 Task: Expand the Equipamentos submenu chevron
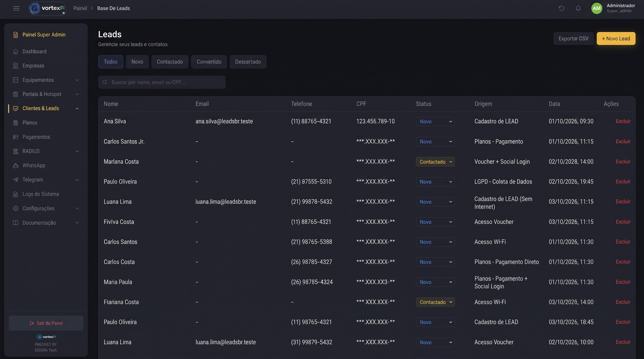point(77,80)
